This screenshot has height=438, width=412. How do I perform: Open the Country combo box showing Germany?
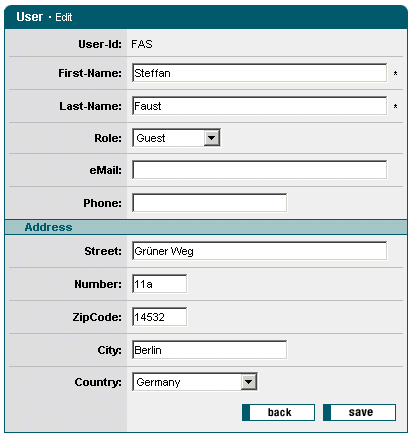[x=195, y=382]
